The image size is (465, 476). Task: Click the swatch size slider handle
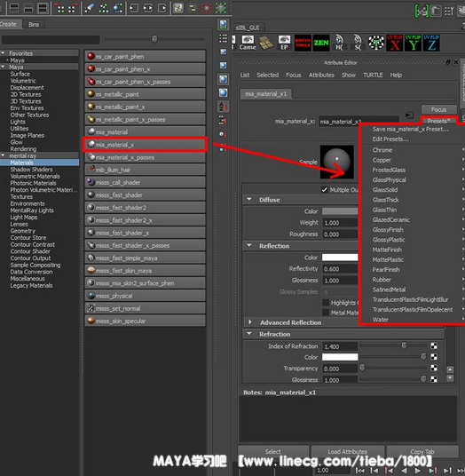point(154,39)
